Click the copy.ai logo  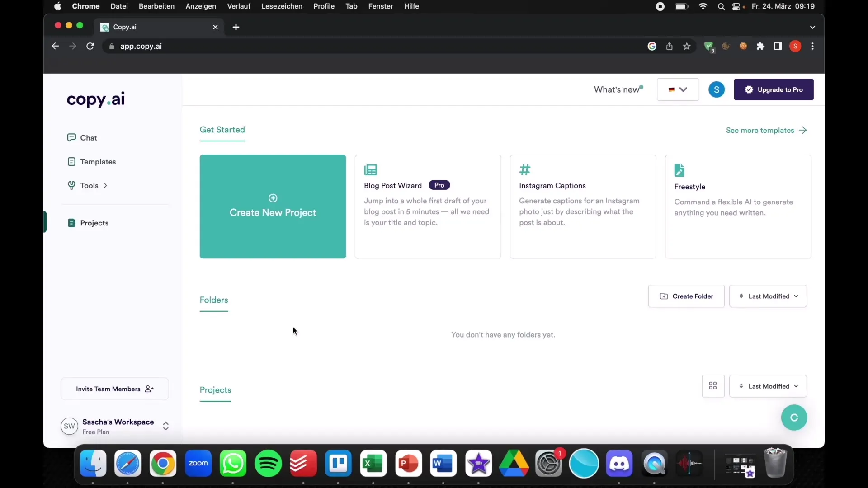click(x=96, y=99)
